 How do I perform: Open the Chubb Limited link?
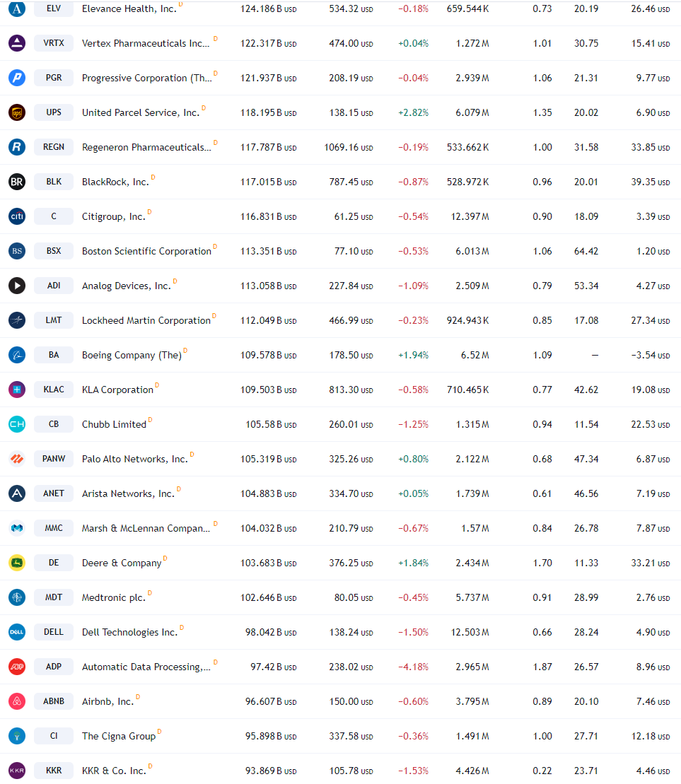pos(114,424)
